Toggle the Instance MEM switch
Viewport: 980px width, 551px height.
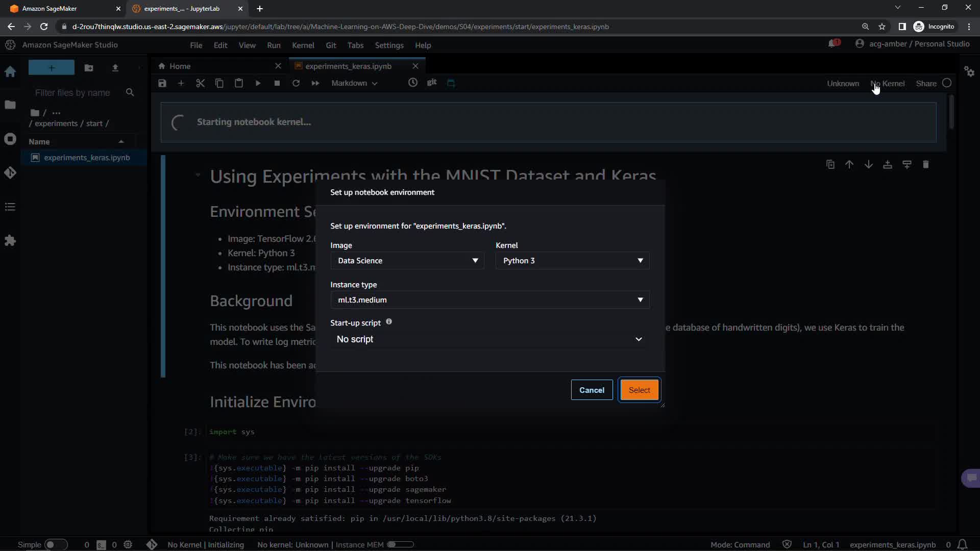[400, 544]
